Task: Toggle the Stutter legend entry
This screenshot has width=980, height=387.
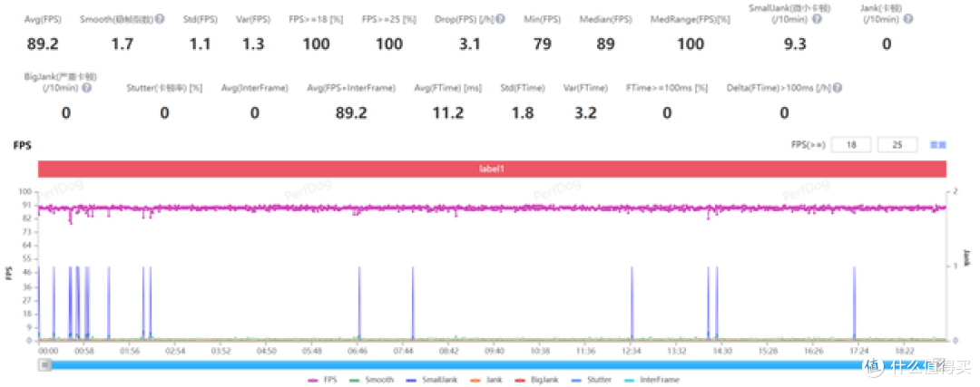Action: (x=592, y=380)
